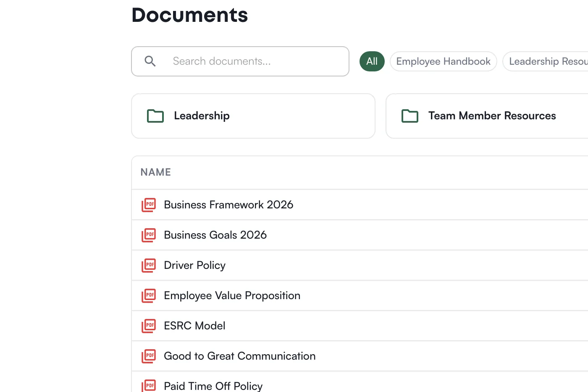Sort by the NAME column header

156,172
